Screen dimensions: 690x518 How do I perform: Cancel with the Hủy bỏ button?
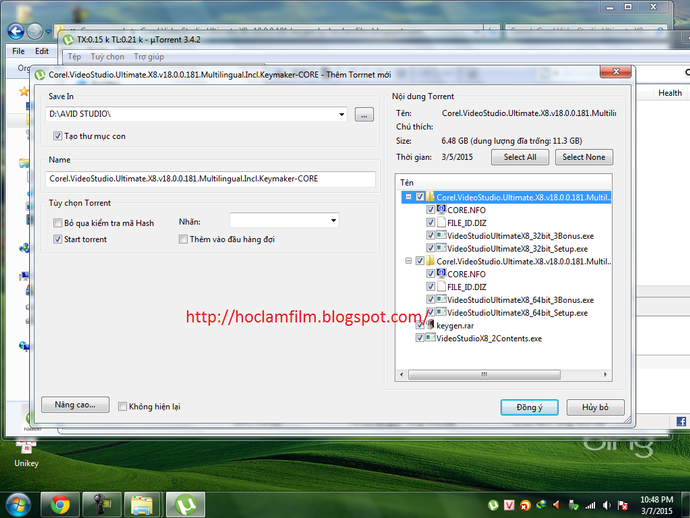pos(595,407)
